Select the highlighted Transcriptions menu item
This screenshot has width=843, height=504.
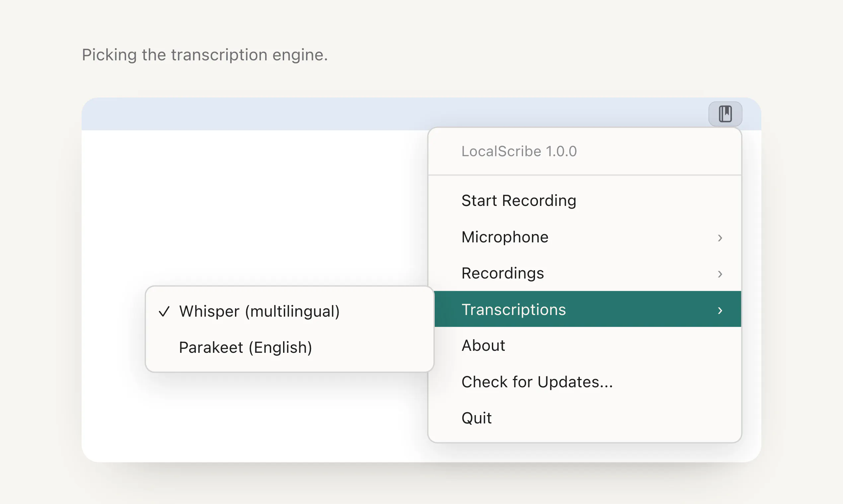pos(587,309)
